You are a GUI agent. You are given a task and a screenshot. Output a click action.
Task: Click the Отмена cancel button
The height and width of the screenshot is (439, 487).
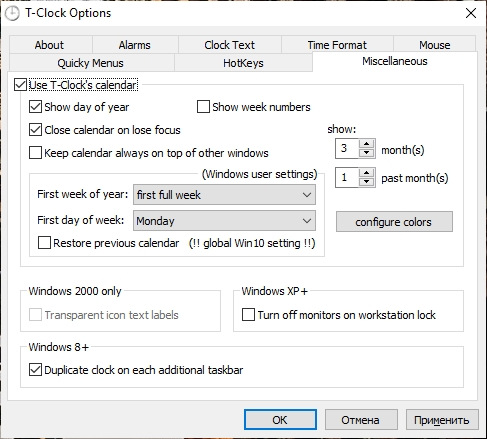[x=361, y=420]
